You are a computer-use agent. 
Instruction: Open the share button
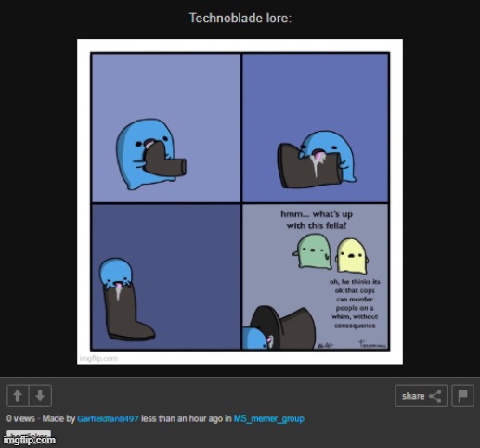pos(421,395)
